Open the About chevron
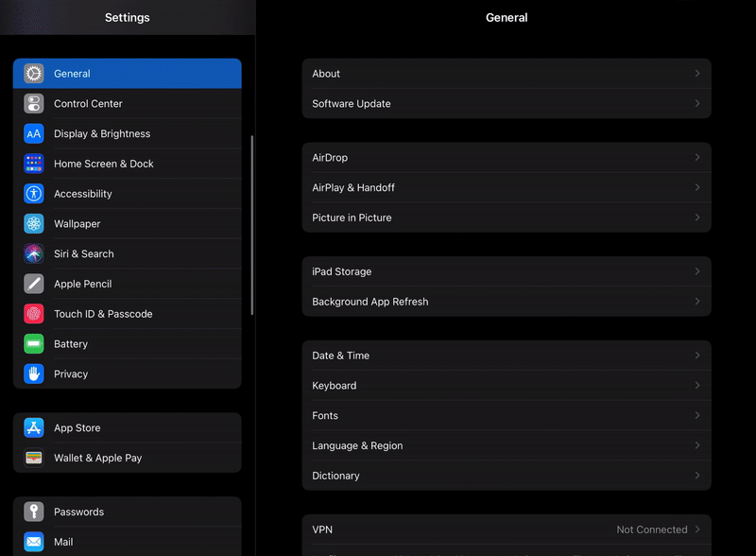756x556 pixels. click(x=697, y=74)
